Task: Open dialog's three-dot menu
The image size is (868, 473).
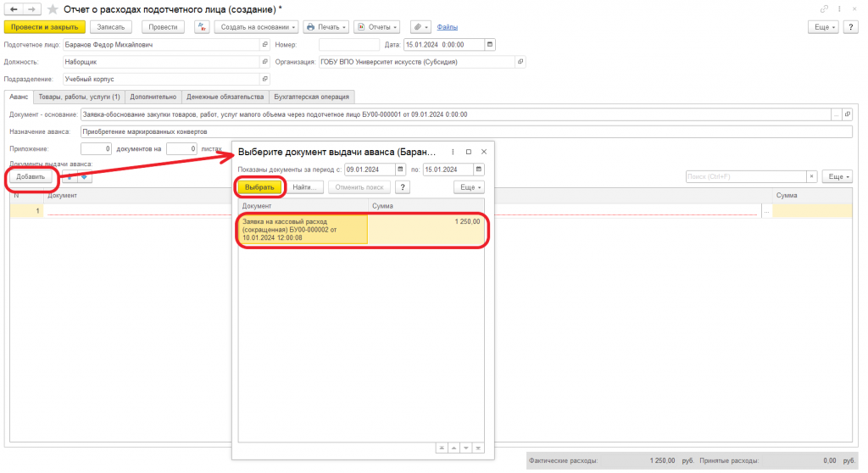Action: 453,152
